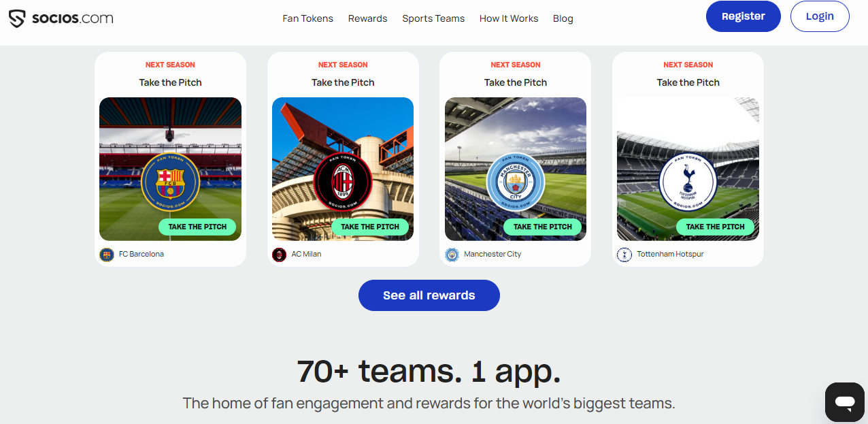Click the Manchester City fan token badge
Image resolution: width=868 pixels, height=424 pixels.
tap(516, 182)
